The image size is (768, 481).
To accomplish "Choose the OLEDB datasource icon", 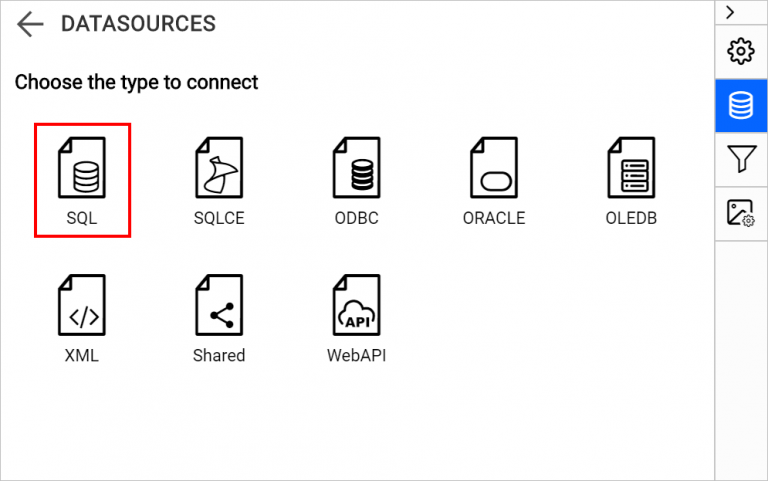I will (631, 169).
